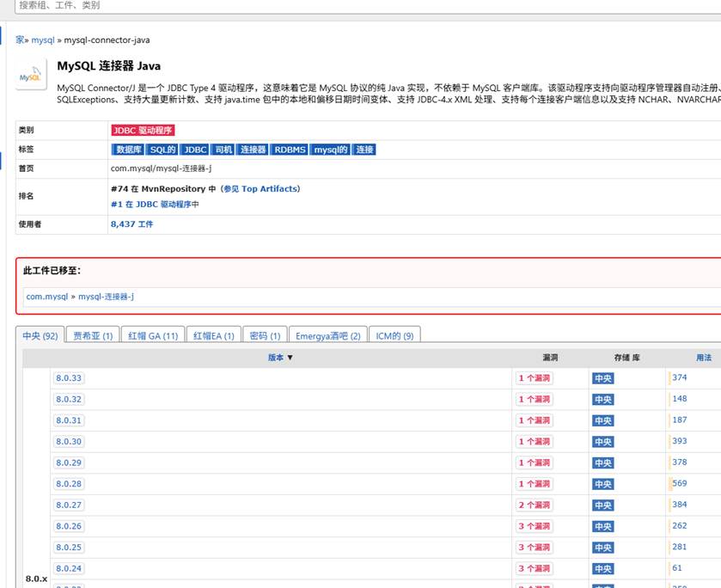
Task: Select the 连接器 tag
Action: [253, 150]
